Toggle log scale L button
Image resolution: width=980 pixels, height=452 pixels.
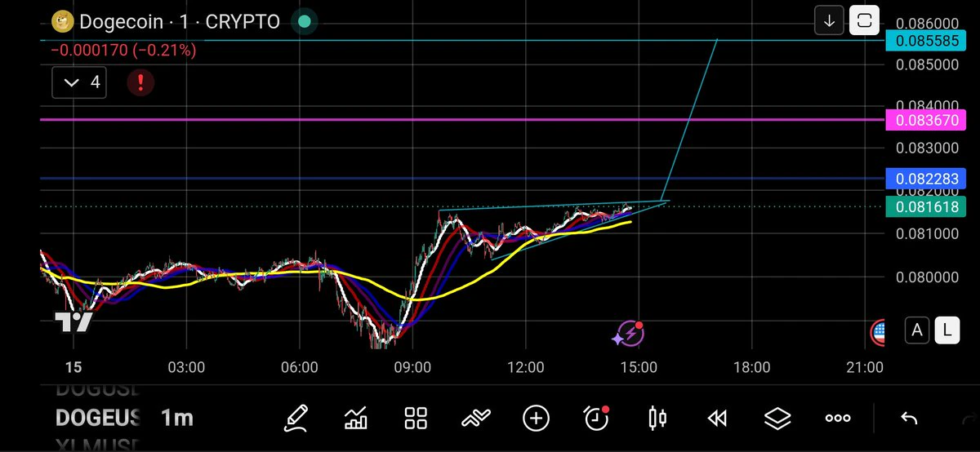point(947,330)
